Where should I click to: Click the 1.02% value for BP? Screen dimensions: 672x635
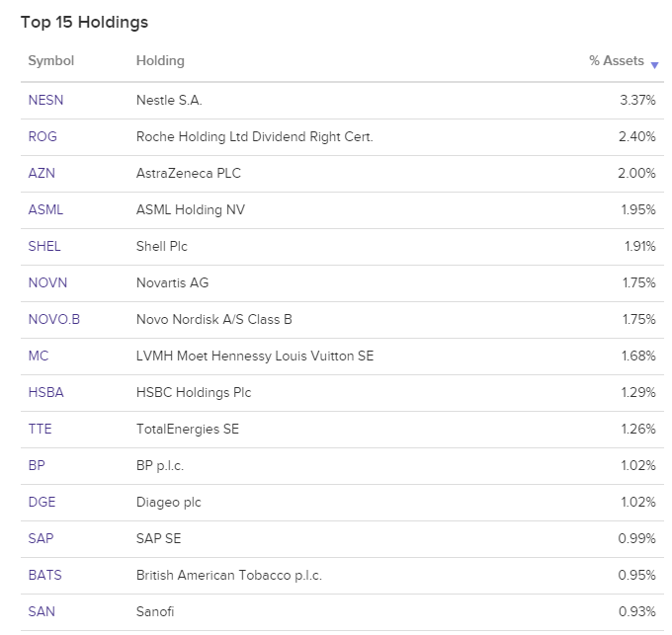[x=638, y=465]
